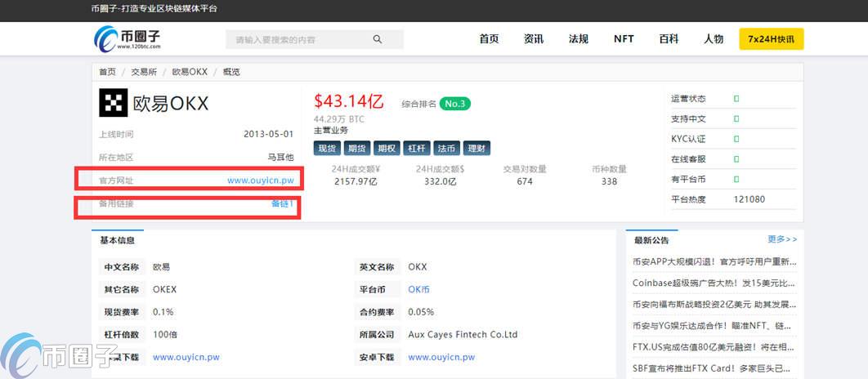The image size is (868, 379).
Task: Click 欧易OKX in the breadcrumb
Action: pyautogui.click(x=190, y=72)
